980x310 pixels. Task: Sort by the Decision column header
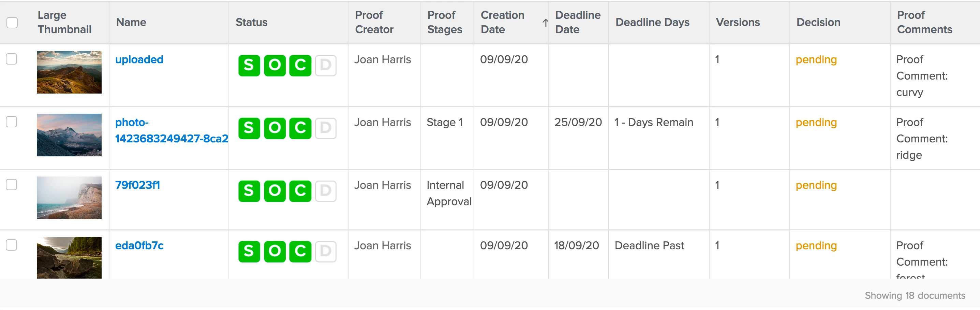[818, 23]
